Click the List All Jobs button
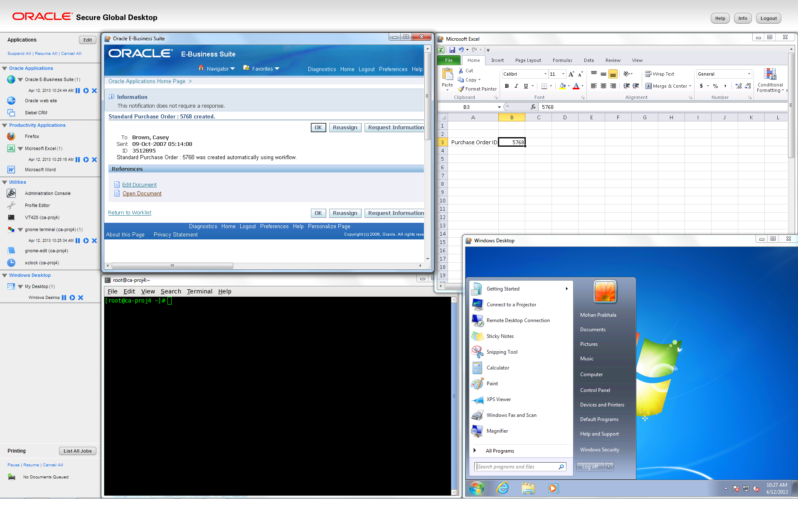 [x=78, y=451]
